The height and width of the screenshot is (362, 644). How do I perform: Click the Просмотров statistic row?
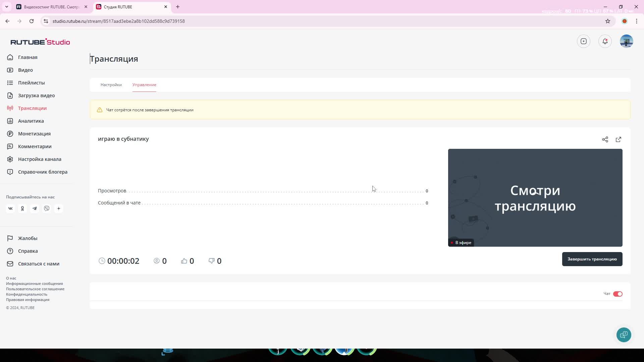click(x=263, y=191)
